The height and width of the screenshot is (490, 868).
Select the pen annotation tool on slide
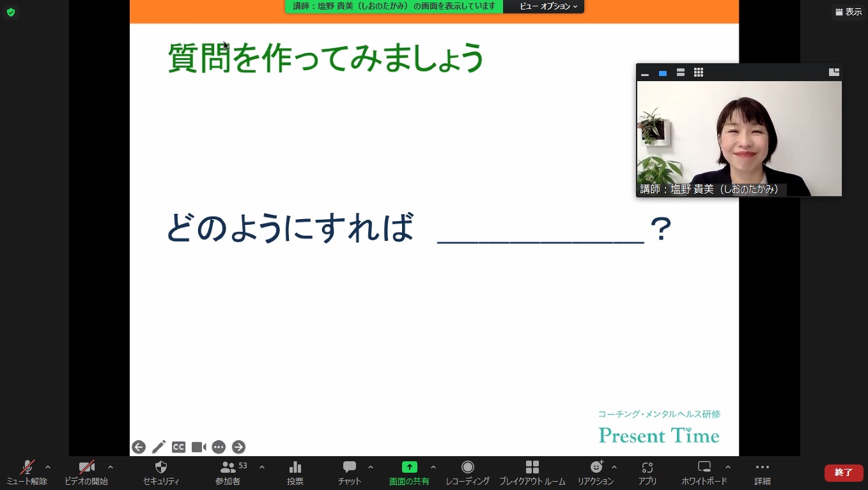159,447
